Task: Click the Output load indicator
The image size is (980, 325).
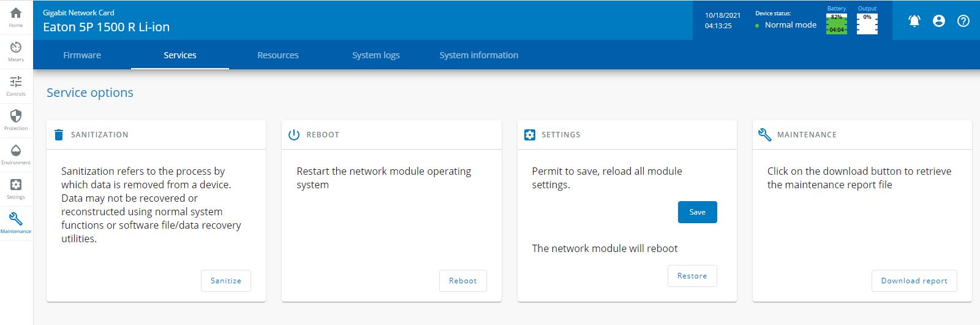Action: click(x=867, y=23)
